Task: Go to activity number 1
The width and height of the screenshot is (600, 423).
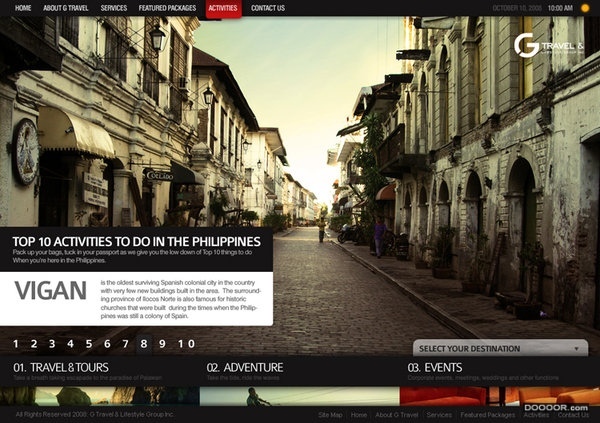Action: click(x=16, y=344)
